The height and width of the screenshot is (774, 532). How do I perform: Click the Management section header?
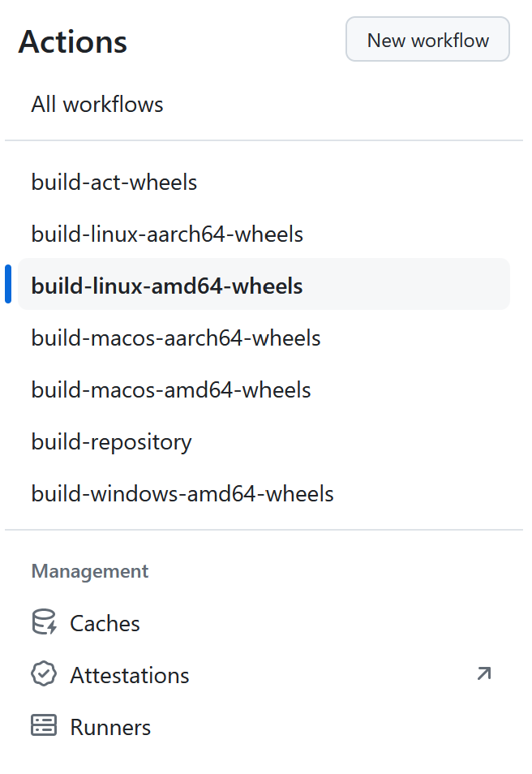click(x=90, y=571)
